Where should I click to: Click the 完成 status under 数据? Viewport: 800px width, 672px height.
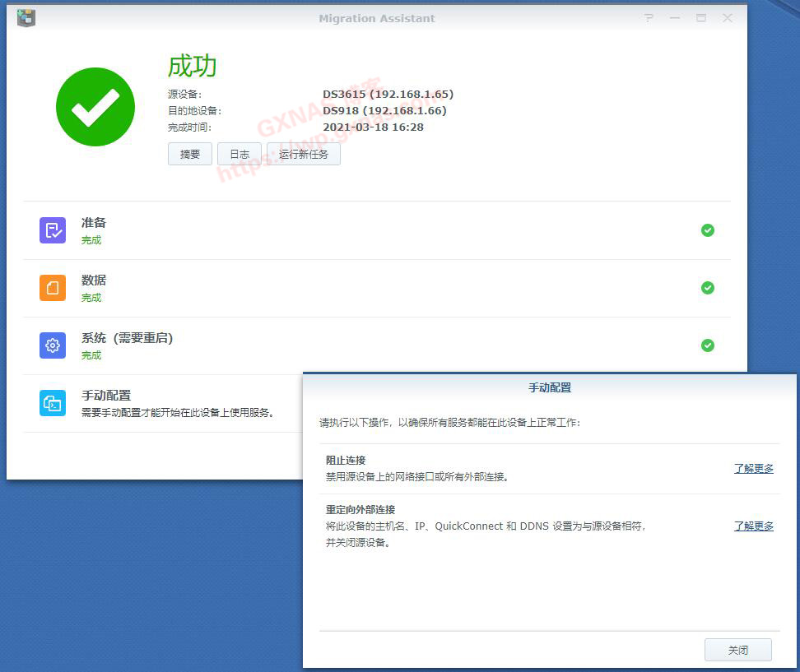point(91,298)
